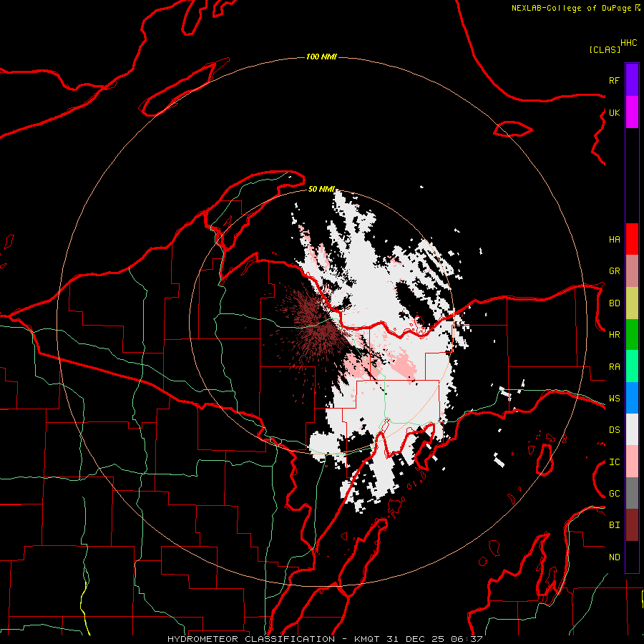Click the BD yellow legend swatch
The height and width of the screenshot is (644, 644).
[632, 303]
